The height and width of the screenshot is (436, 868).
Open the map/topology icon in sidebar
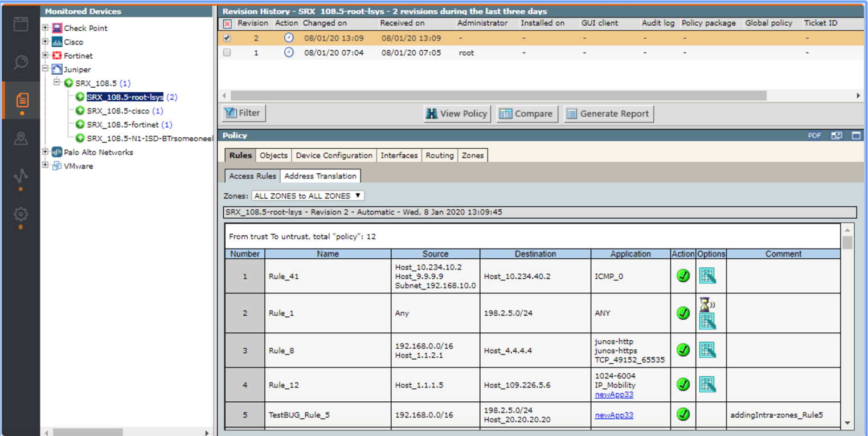21,137
